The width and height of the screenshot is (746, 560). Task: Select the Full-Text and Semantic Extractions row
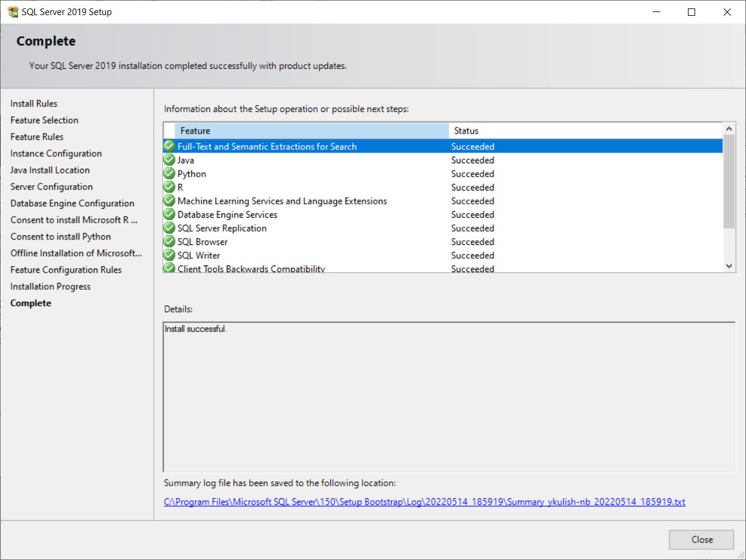[443, 146]
